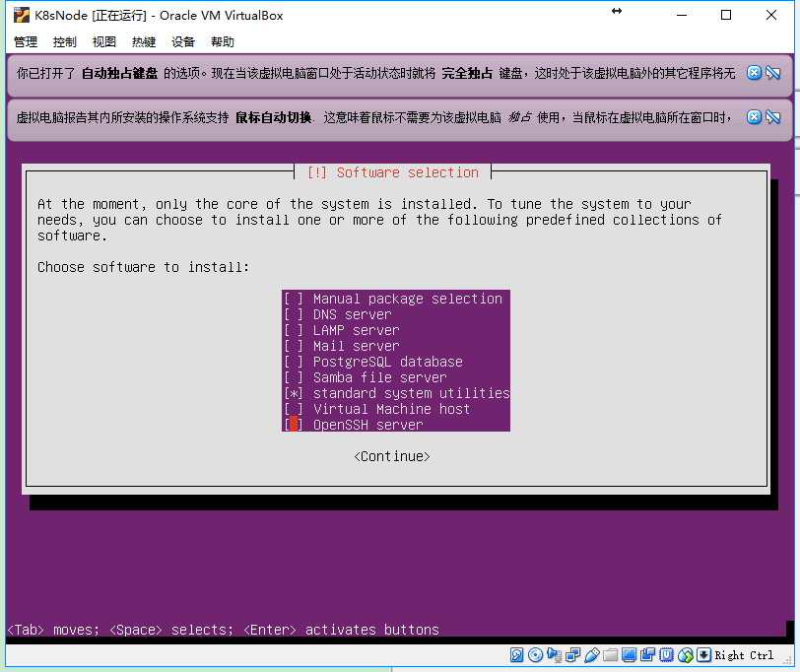Click the display status icon
800x672 pixels.
[630, 655]
